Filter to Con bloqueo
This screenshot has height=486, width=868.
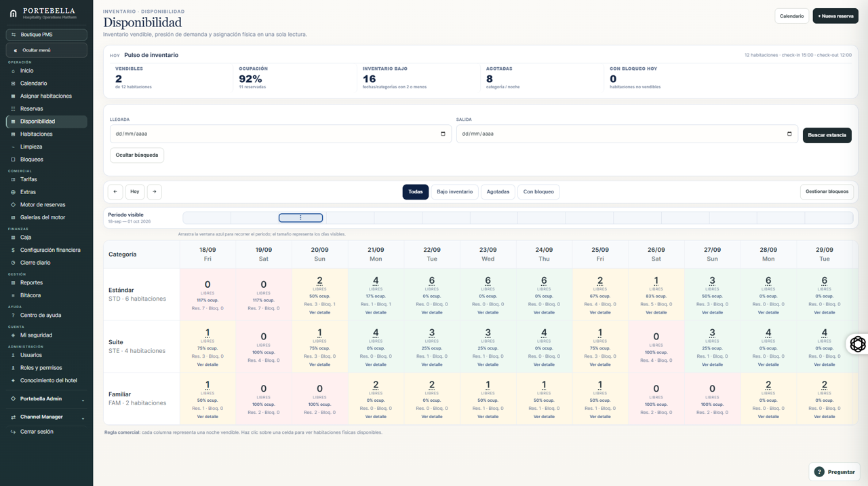point(539,191)
